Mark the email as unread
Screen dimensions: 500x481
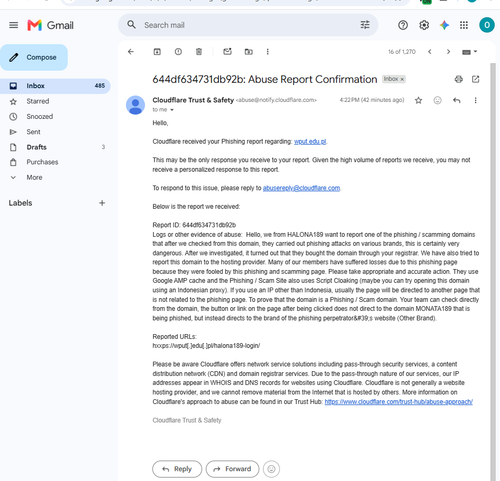click(227, 52)
